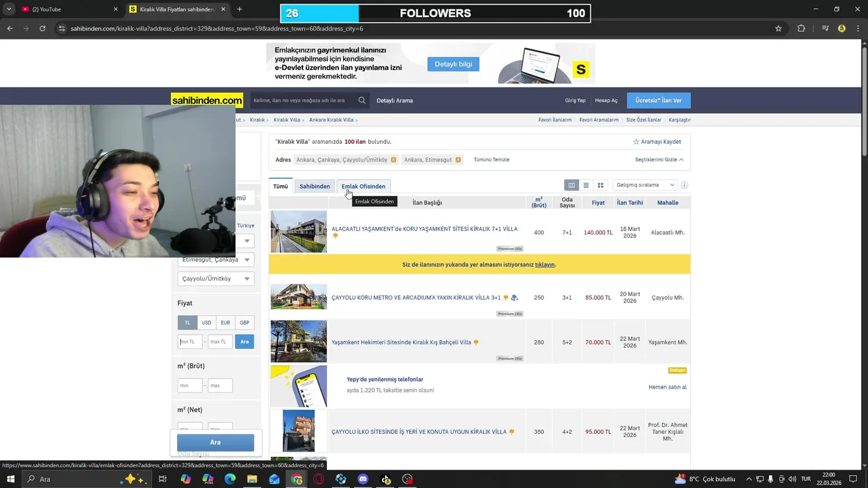The height and width of the screenshot is (488, 868).
Task: Switch to the grid gallery view icon
Action: click(x=600, y=185)
